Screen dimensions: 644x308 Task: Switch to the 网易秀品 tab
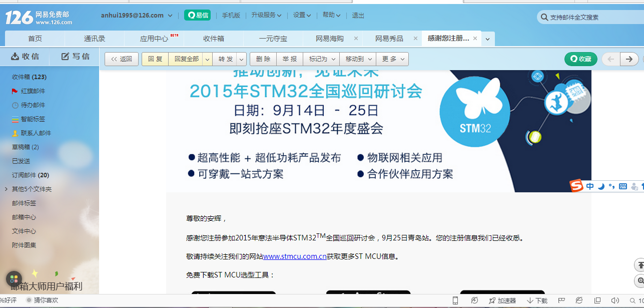(x=389, y=39)
